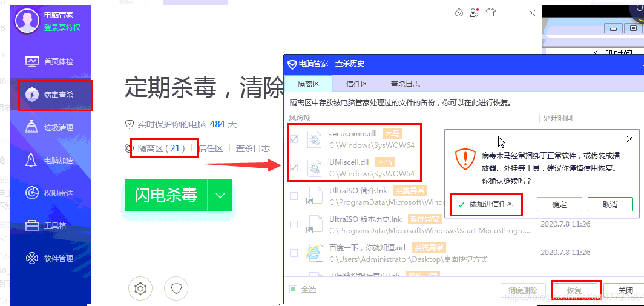Viewport: 644px width, 306px height.
Task: Click the 电脑管家 shield logo in dialog title
Action: click(292, 64)
